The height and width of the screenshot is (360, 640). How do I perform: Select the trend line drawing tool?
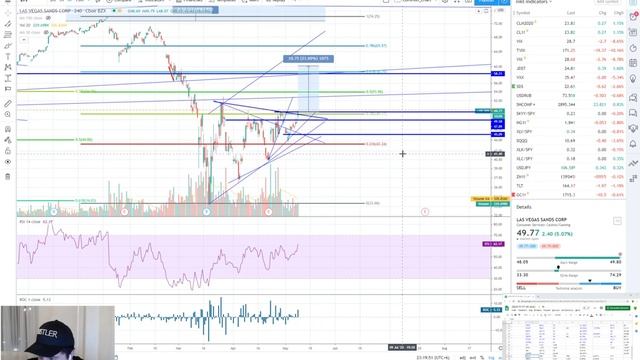[x=8, y=24]
